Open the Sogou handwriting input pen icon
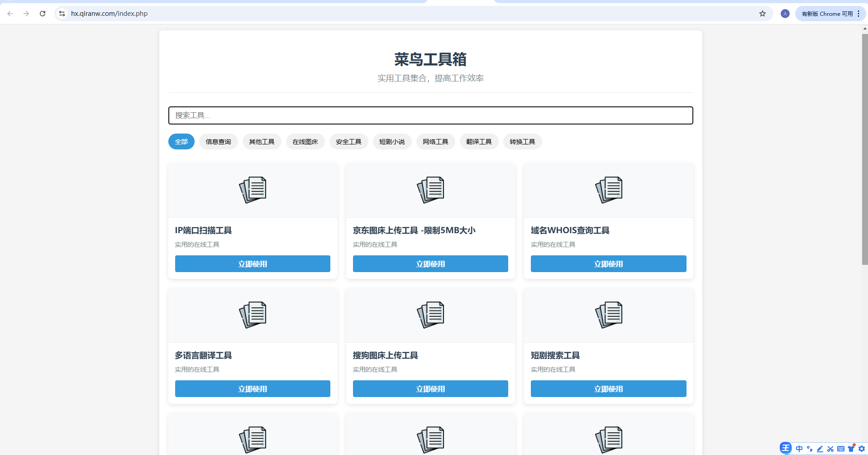The height and width of the screenshot is (455, 868). click(820, 449)
